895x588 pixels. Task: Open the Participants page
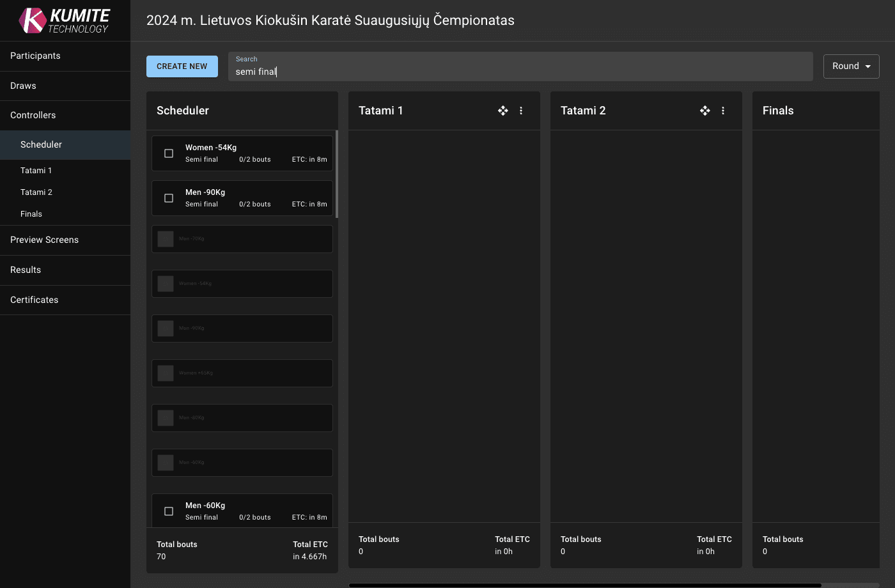coord(35,56)
